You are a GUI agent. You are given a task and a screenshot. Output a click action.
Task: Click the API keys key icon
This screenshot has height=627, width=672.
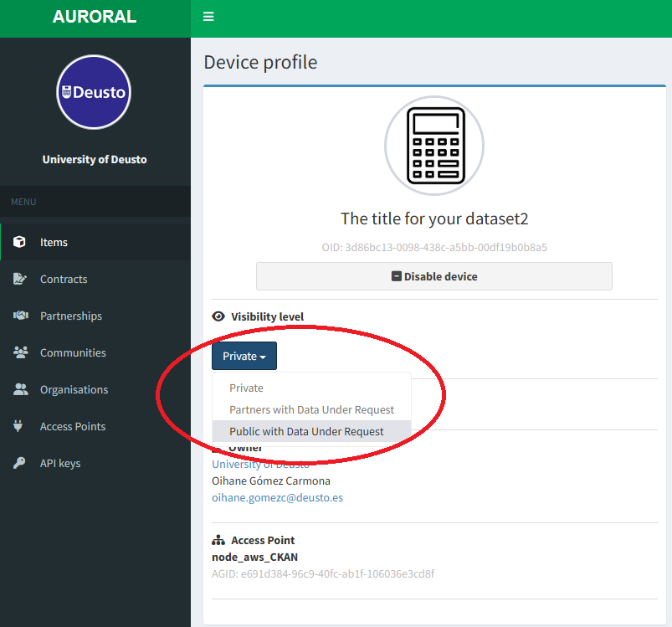19,463
